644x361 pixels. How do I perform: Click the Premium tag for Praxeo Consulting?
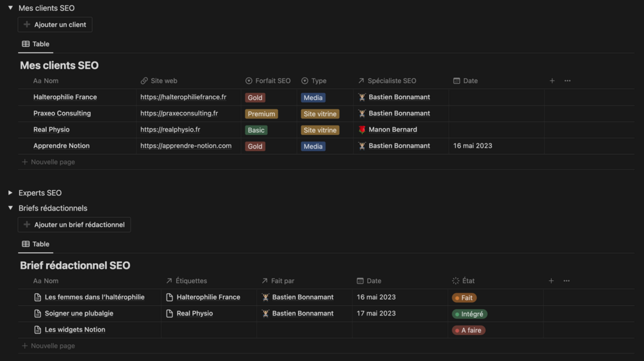261,114
